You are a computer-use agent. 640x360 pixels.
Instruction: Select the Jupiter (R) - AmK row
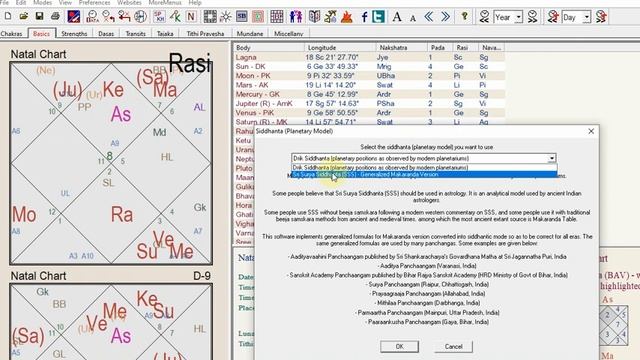[369, 103]
